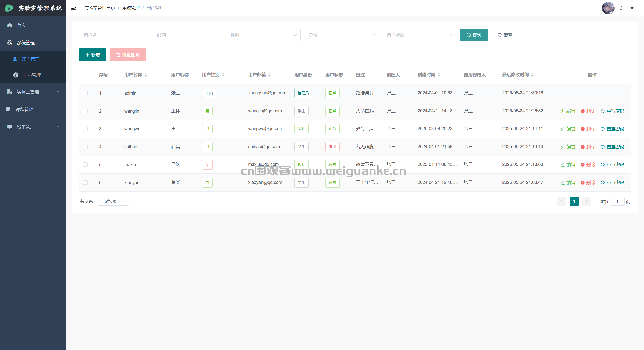Open the 用户状态 filter dropdown

[x=419, y=35]
